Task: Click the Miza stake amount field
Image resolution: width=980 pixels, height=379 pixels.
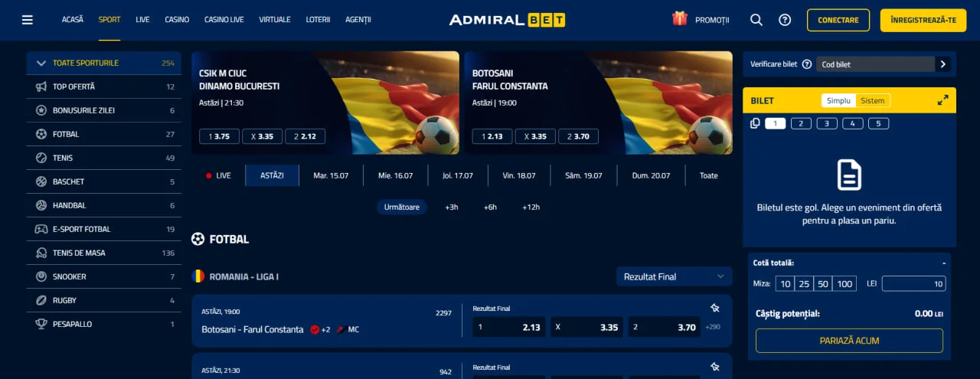Action: (914, 284)
